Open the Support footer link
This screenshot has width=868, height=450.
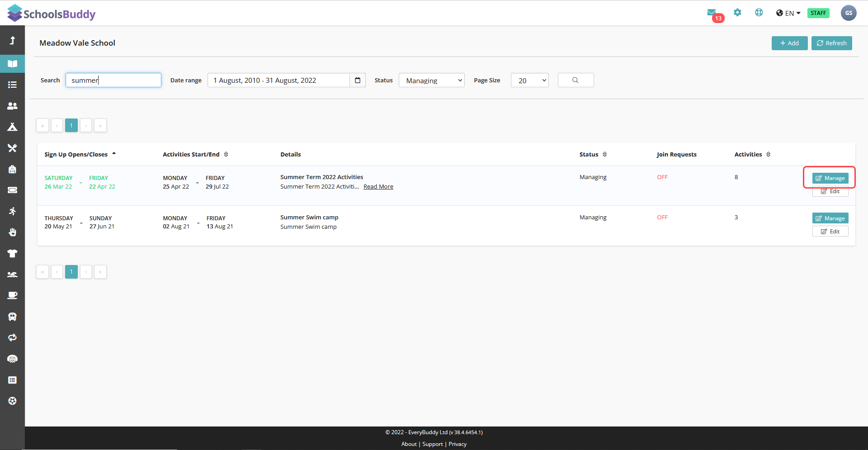point(433,444)
